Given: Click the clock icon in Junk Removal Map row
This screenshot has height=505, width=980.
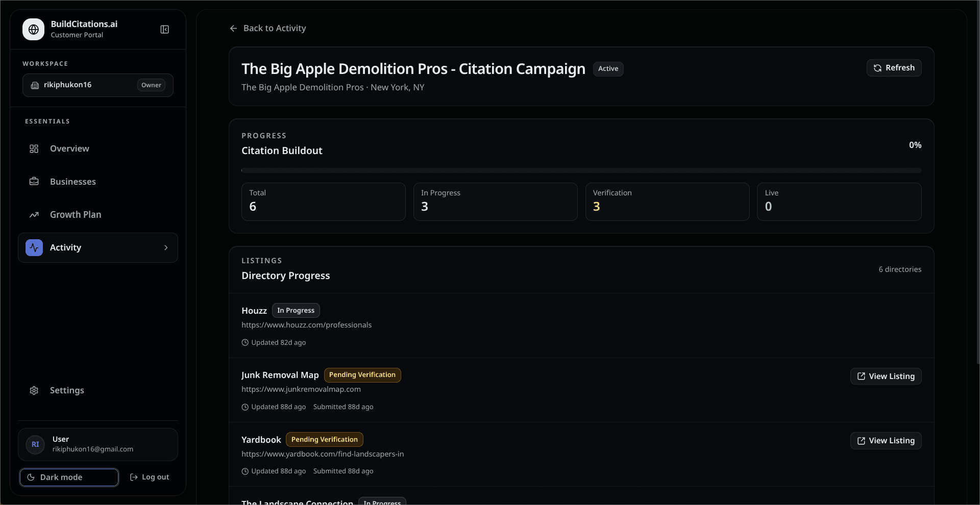Looking at the screenshot, I should [x=245, y=407].
